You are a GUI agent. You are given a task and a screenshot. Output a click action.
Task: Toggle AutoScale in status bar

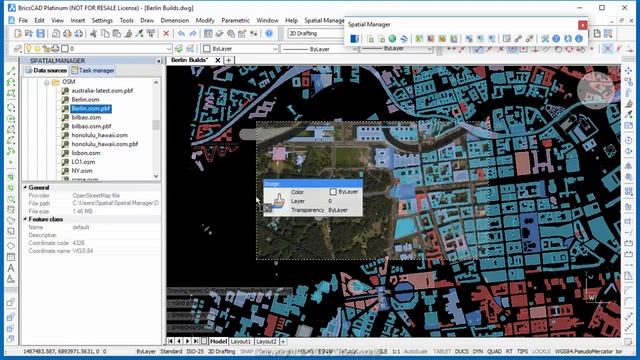(416, 351)
